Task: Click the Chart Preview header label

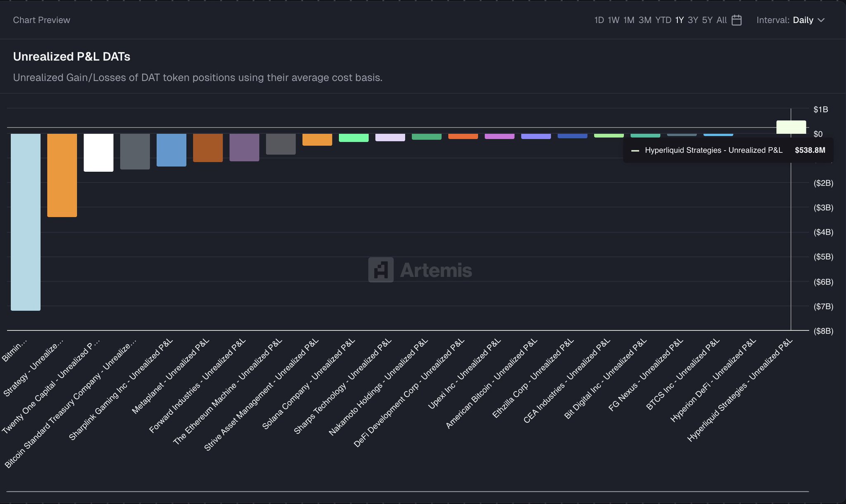Action: coord(42,20)
